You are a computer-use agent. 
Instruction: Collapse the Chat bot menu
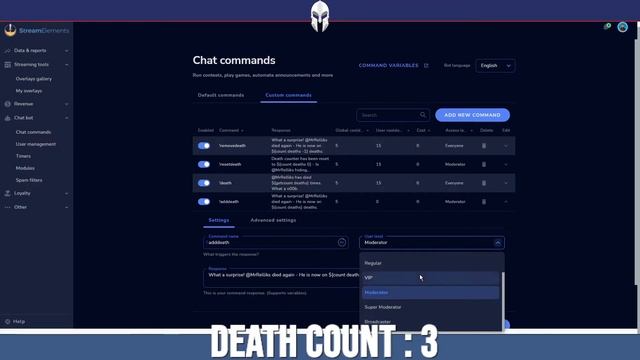pos(67,118)
